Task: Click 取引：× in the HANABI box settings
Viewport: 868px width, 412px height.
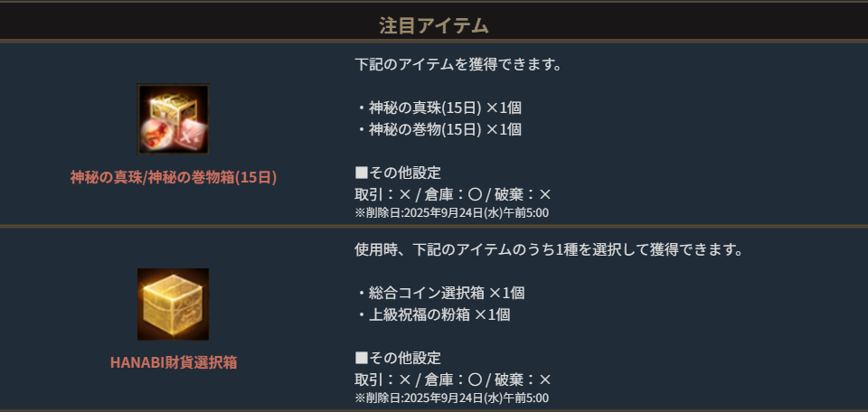Action: coord(382,379)
